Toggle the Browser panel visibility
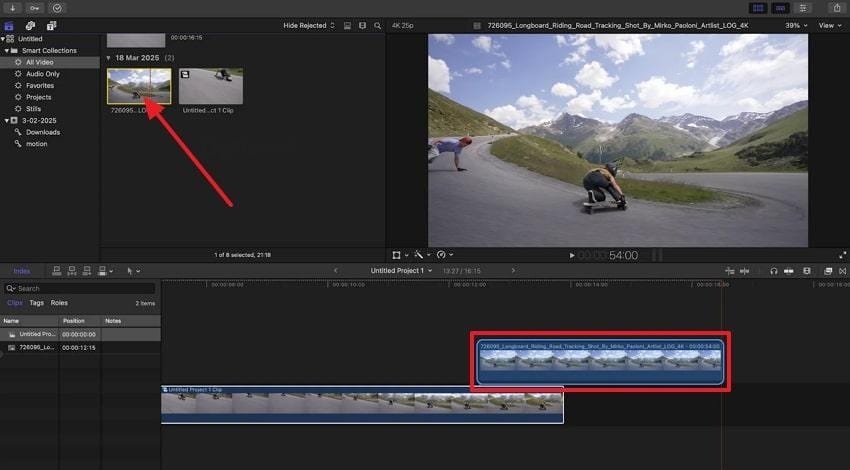Viewport: 850px width, 470px height. (x=758, y=8)
